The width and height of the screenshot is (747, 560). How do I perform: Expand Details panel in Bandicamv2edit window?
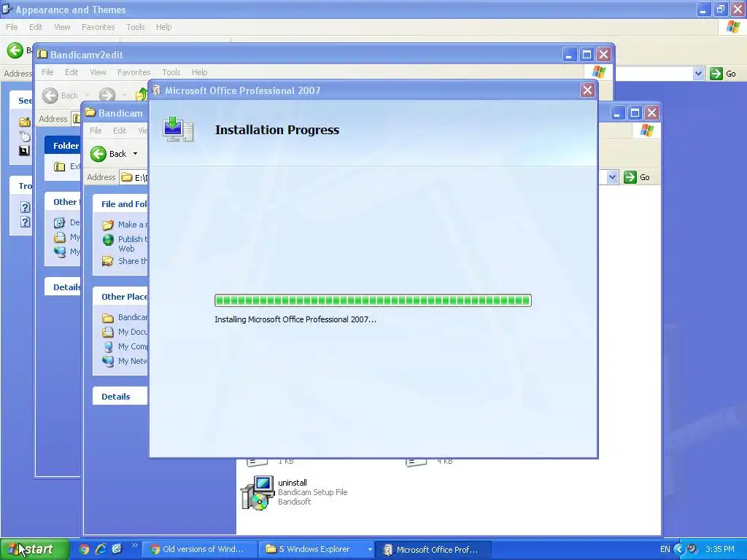[63, 287]
